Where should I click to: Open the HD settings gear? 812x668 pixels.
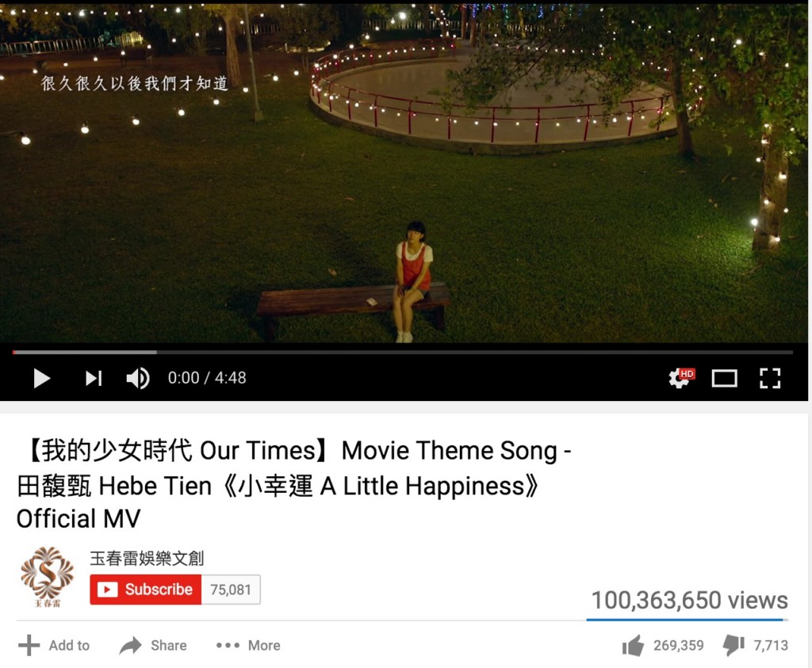point(681,378)
